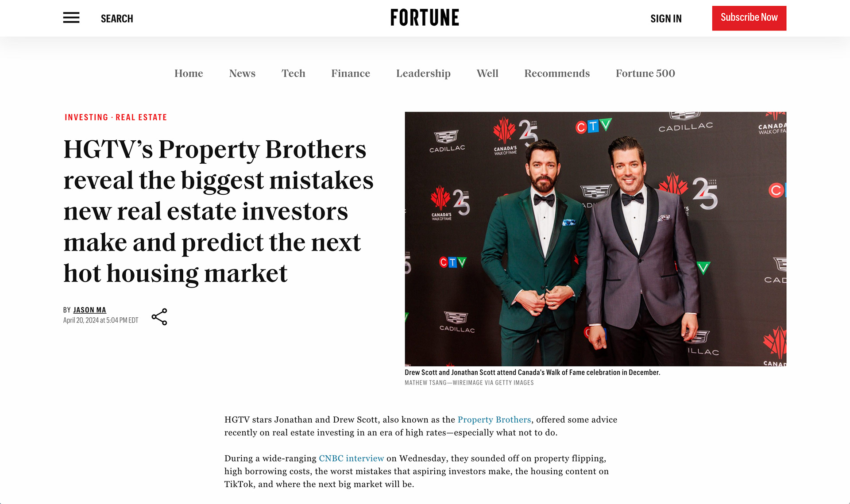Click the Scott brothers article photo
Viewport: 850px width, 504px height.
pyautogui.click(x=595, y=239)
